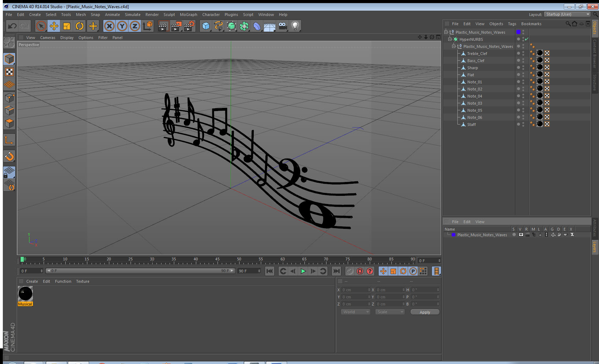Click Sharp object material tag
Viewport: 599px width, 364px height.
(x=540, y=67)
